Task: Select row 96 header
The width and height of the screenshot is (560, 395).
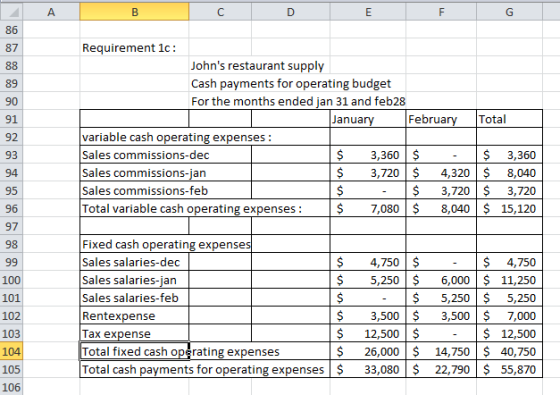Action: coord(11,208)
